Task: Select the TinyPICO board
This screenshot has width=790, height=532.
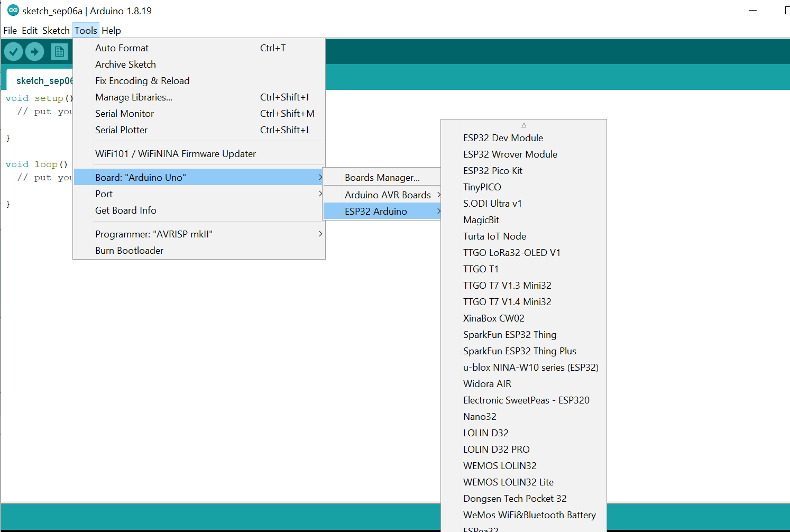Action: [x=482, y=187]
